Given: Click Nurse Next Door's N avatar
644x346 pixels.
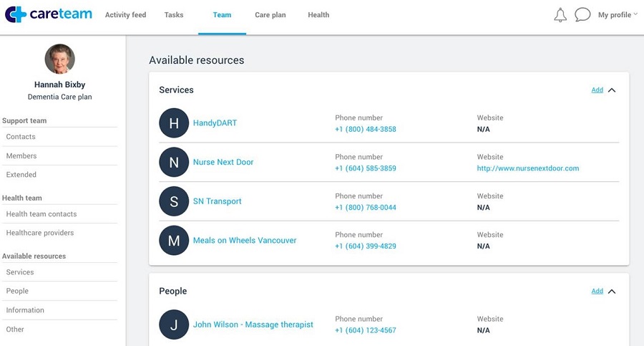Looking at the screenshot, I should (x=174, y=163).
